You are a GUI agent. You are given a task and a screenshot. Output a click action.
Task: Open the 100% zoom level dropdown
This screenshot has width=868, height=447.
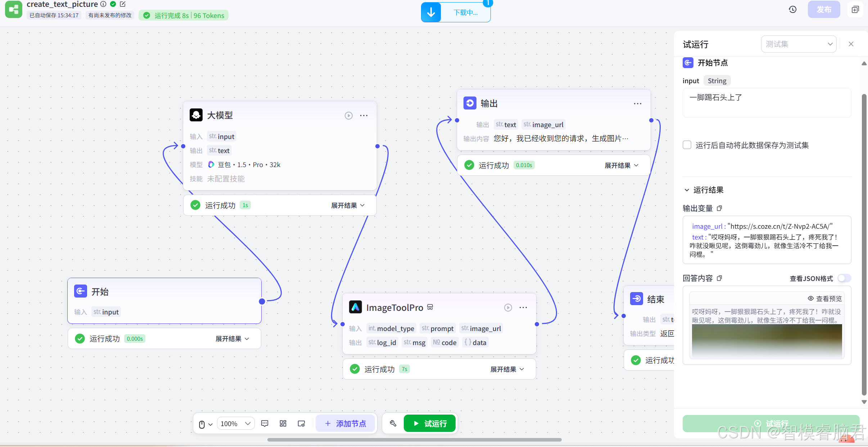click(236, 424)
